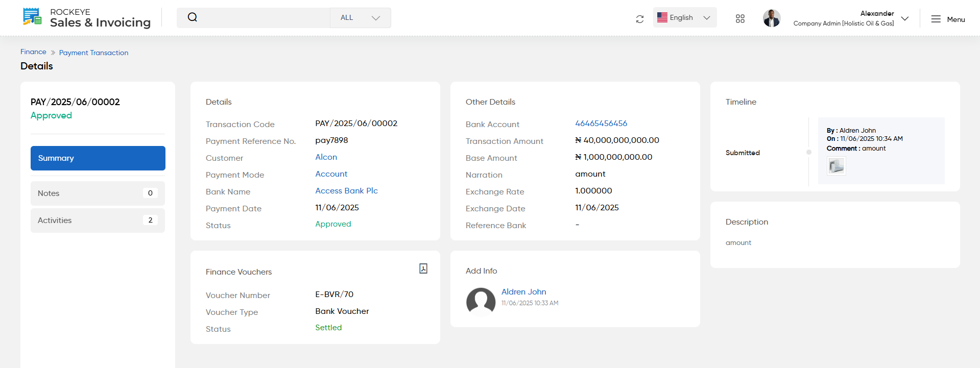Click Bank Voucher type value

click(x=342, y=311)
